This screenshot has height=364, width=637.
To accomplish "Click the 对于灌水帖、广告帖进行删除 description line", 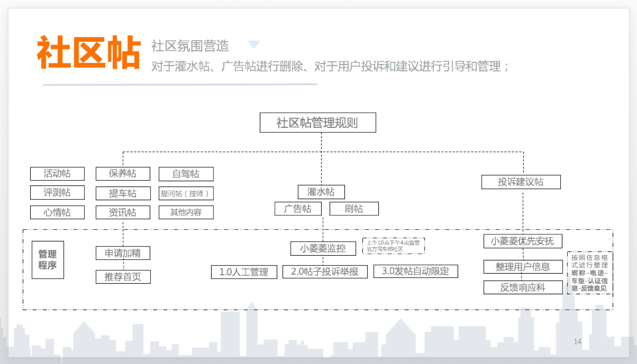I will (x=330, y=66).
